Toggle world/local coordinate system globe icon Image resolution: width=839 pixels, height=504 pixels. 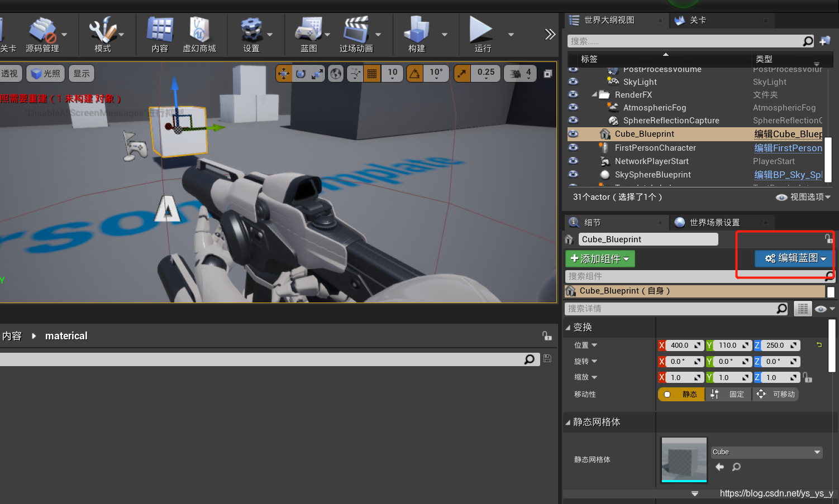[x=336, y=74]
